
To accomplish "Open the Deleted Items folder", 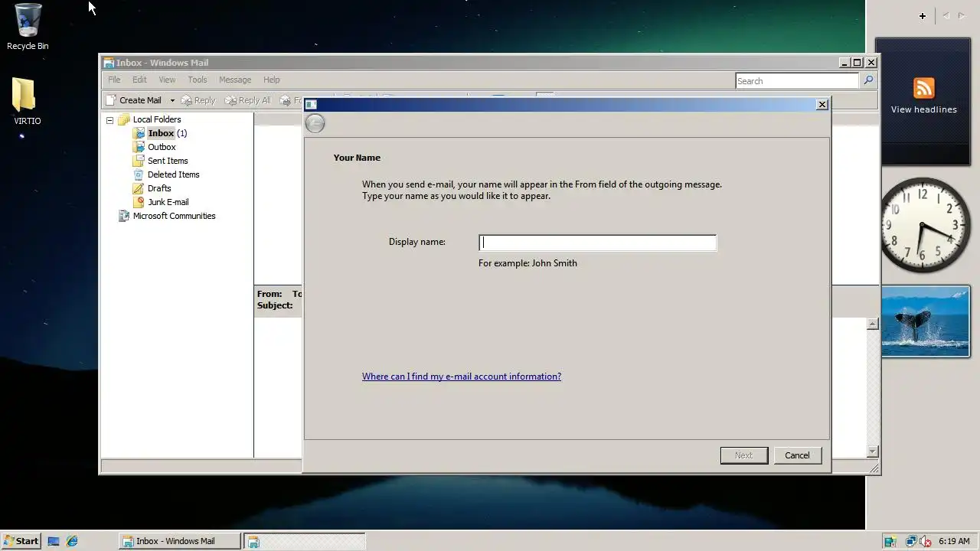I will [166, 174].
